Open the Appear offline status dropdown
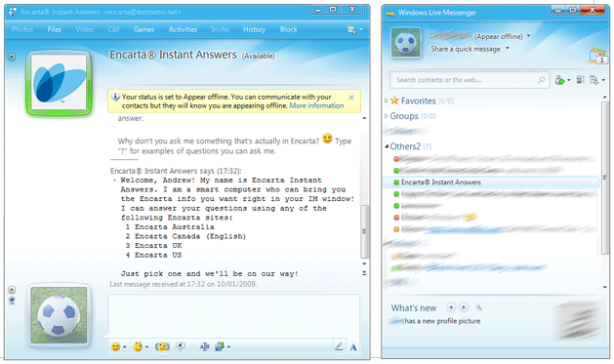Viewport: 614px width, 364px height. click(x=502, y=36)
